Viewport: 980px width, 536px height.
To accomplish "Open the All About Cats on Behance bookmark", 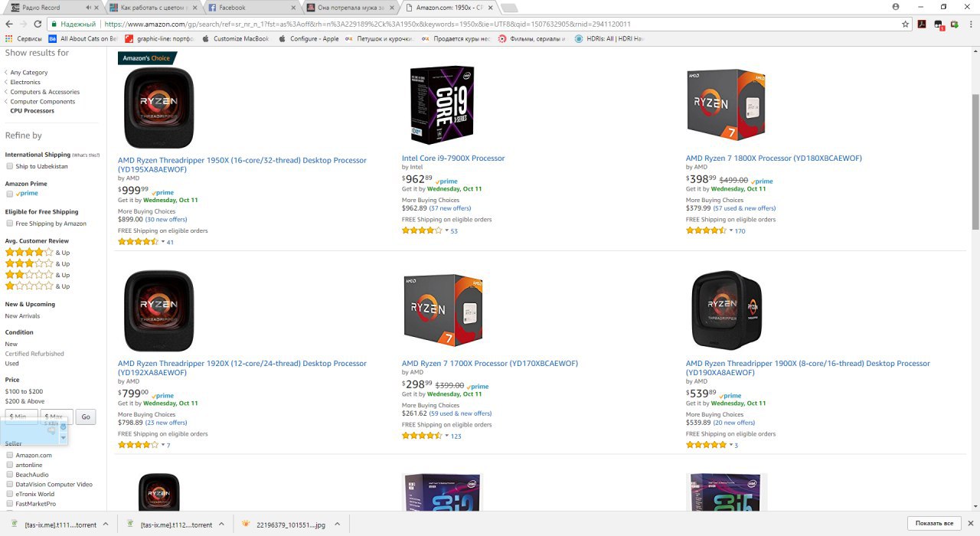I will [83, 38].
